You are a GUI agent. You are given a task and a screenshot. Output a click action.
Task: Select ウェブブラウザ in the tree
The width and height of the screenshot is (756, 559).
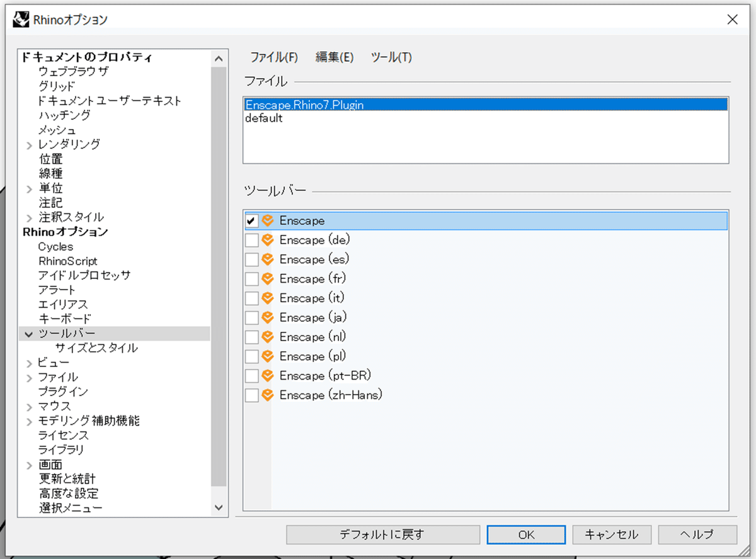(x=73, y=72)
